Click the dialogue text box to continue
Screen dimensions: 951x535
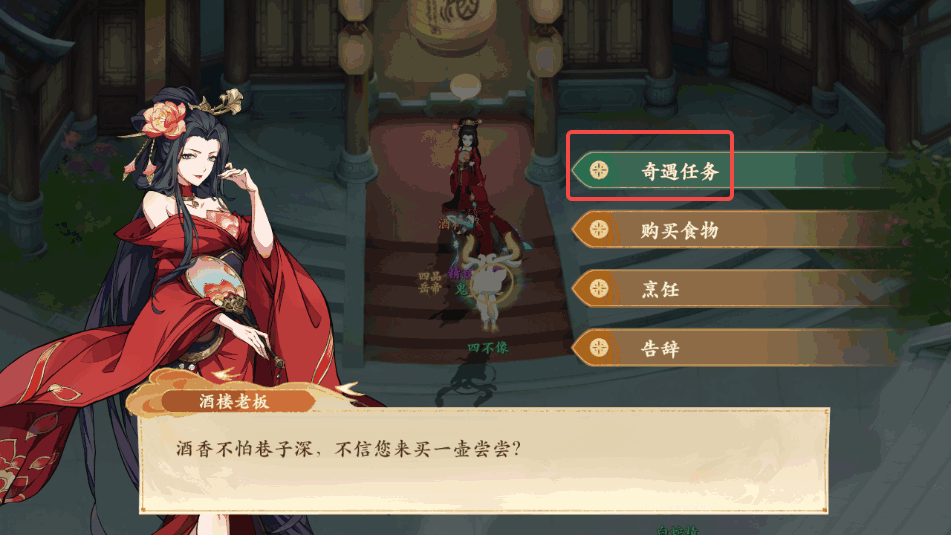click(x=484, y=461)
